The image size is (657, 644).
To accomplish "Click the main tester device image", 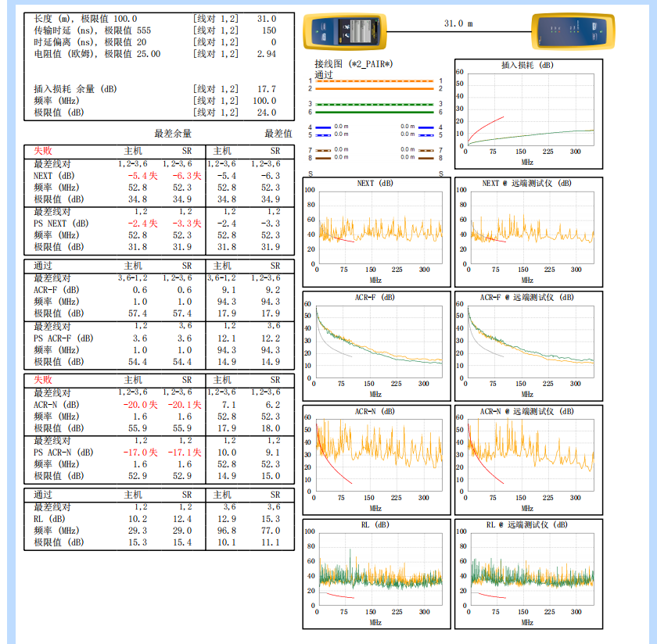I will point(346,32).
